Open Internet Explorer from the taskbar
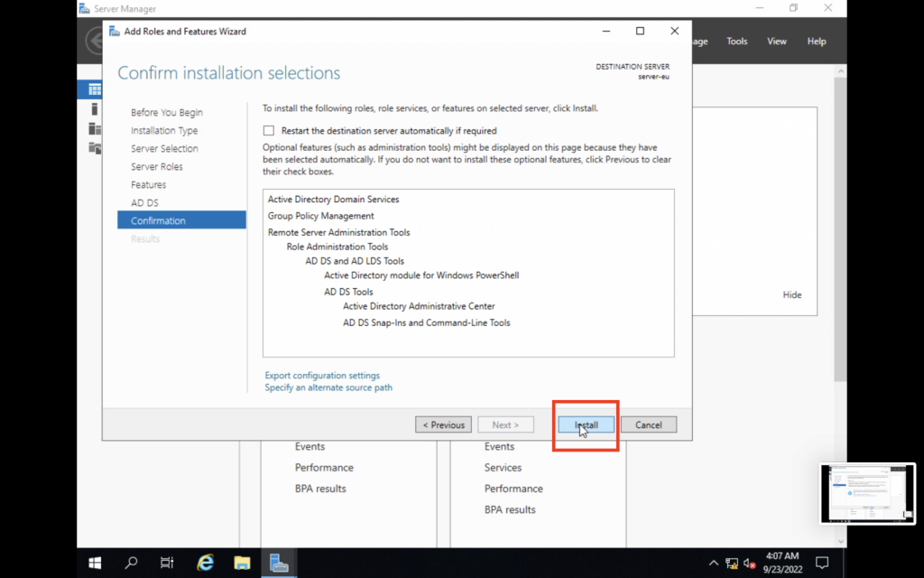This screenshot has height=578, width=924. coord(206,563)
